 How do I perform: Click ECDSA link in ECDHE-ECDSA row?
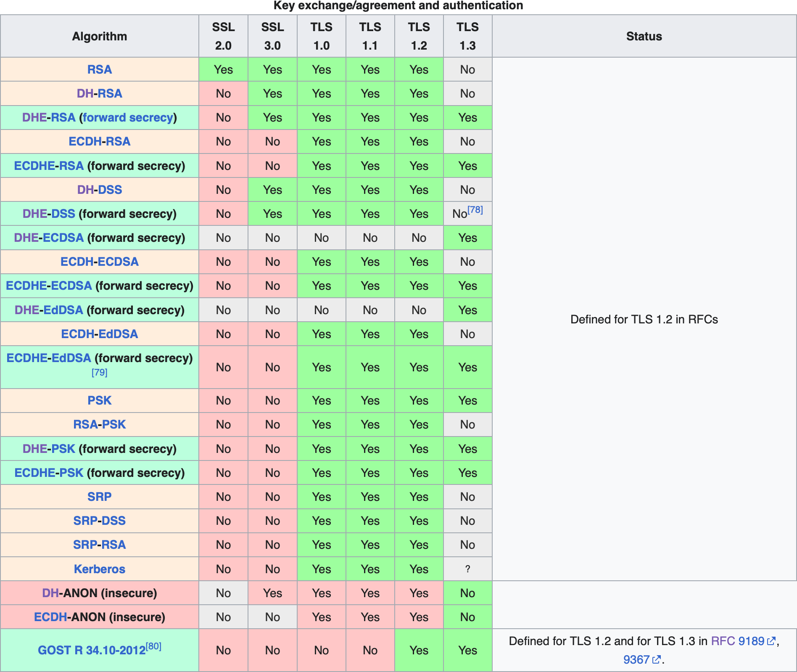[x=71, y=286]
